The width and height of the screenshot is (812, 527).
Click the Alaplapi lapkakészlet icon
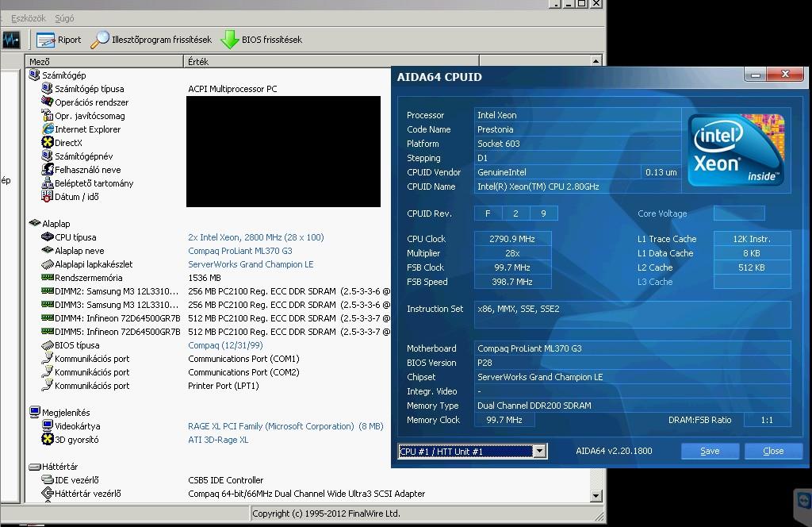(48, 264)
